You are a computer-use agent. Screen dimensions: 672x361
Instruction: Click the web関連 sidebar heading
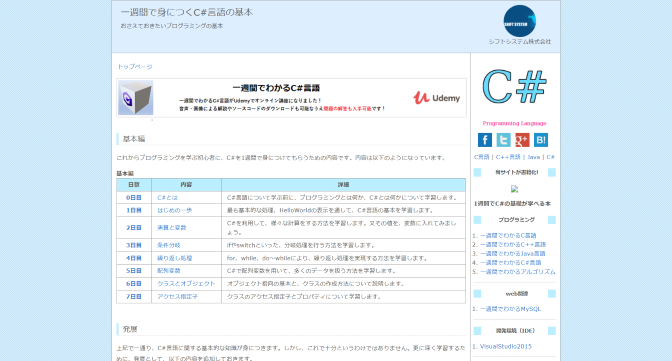516,294
